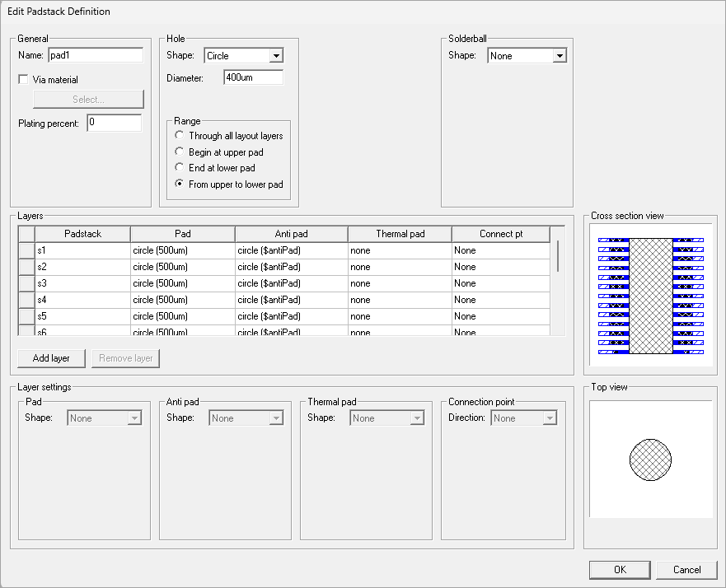Image resolution: width=726 pixels, height=588 pixels.
Task: Click the Add layer button
Action: (x=51, y=358)
